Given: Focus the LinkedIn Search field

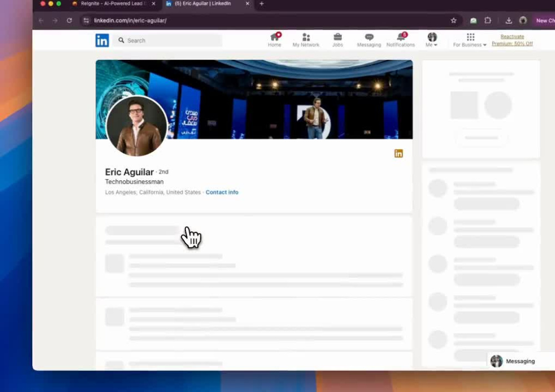Looking at the screenshot, I should [x=169, y=40].
